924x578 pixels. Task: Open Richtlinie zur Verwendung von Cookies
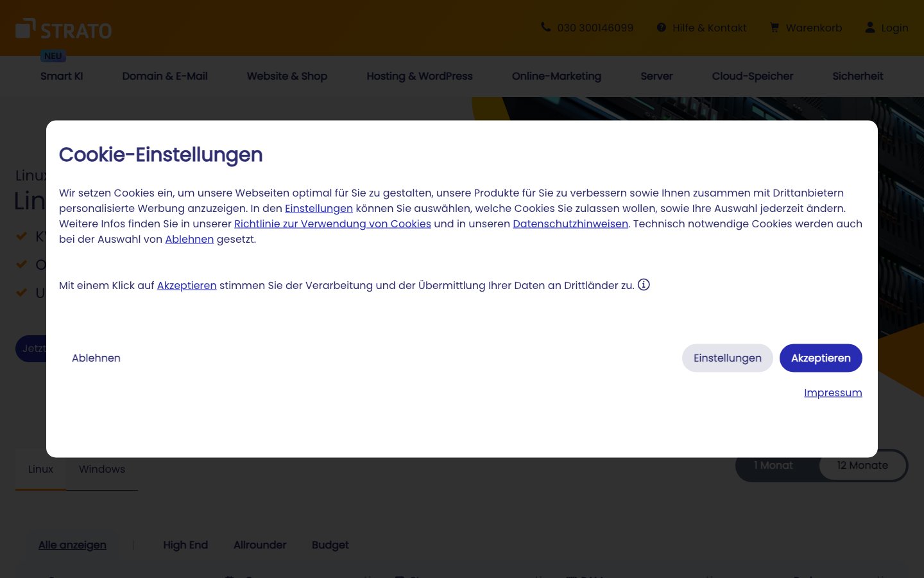pyautogui.click(x=332, y=223)
